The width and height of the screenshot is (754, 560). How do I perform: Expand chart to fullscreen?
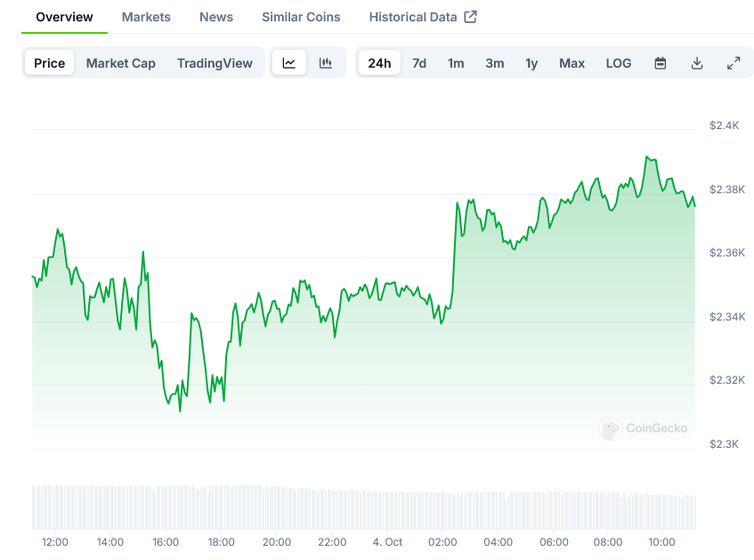click(x=734, y=63)
